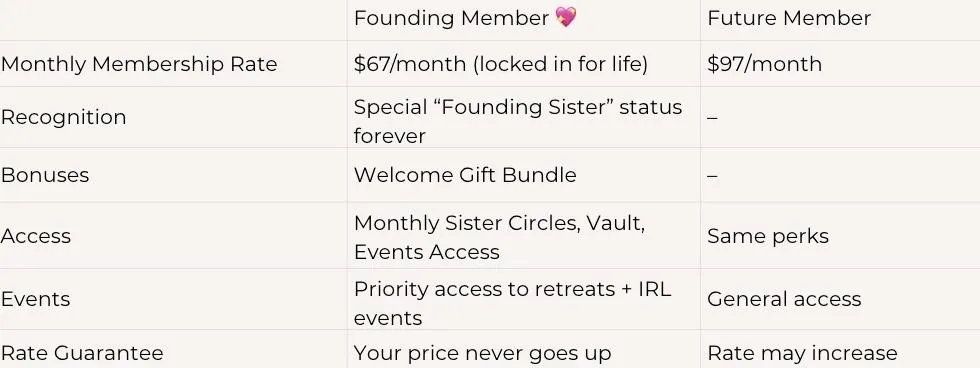Click the Rate may increase cell

pyautogui.click(x=802, y=353)
